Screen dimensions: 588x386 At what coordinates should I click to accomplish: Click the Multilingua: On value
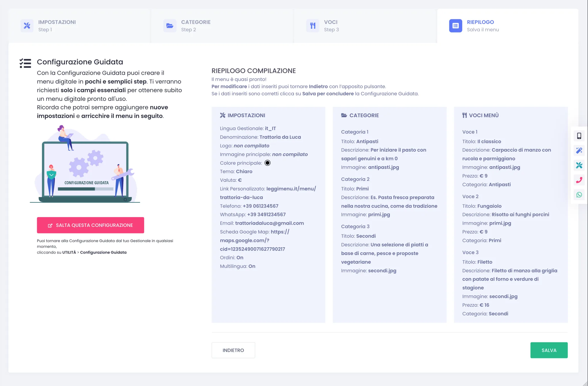click(252, 266)
